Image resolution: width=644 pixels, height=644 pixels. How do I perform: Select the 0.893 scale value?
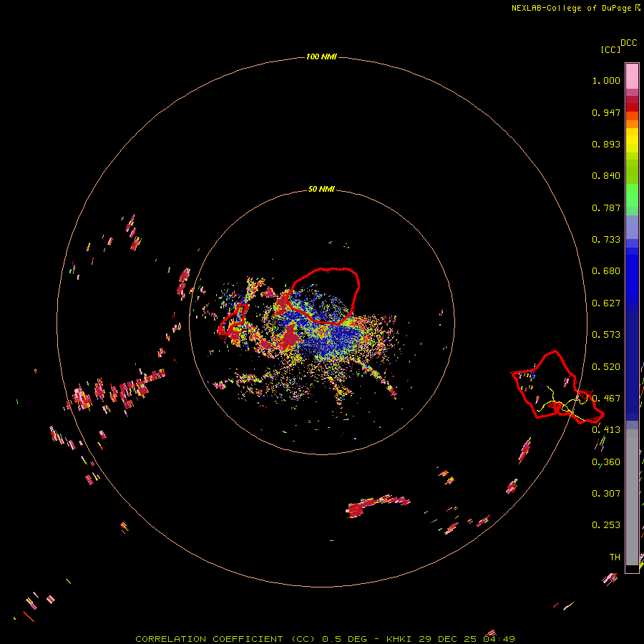pyautogui.click(x=606, y=144)
